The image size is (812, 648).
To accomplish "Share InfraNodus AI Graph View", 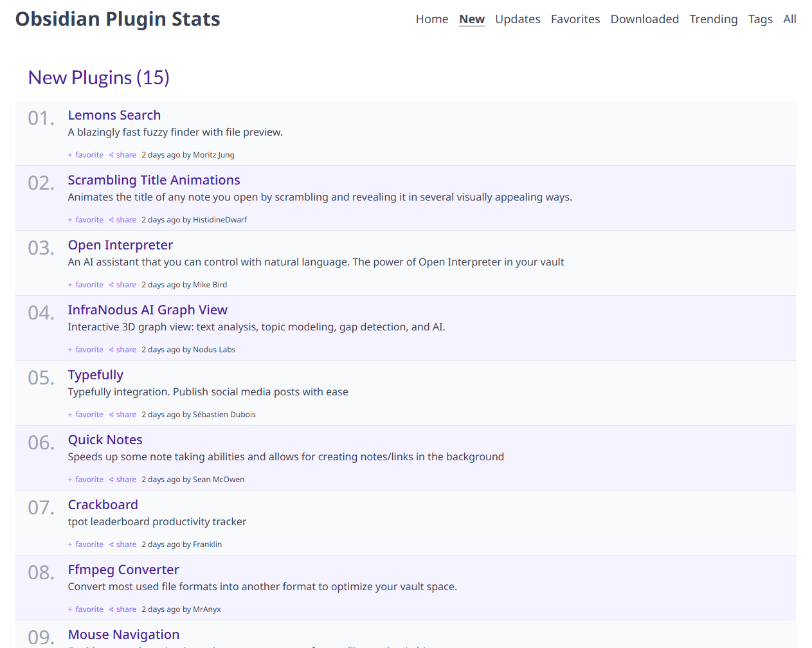I will point(122,350).
